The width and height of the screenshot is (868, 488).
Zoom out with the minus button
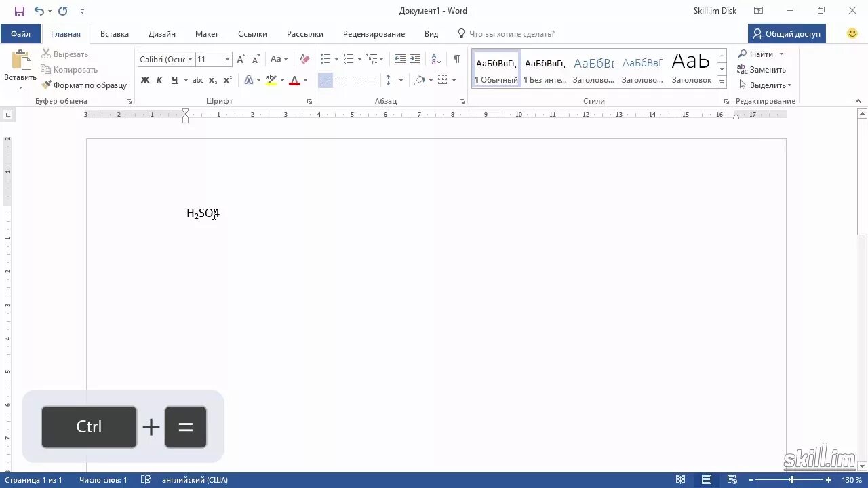751,480
